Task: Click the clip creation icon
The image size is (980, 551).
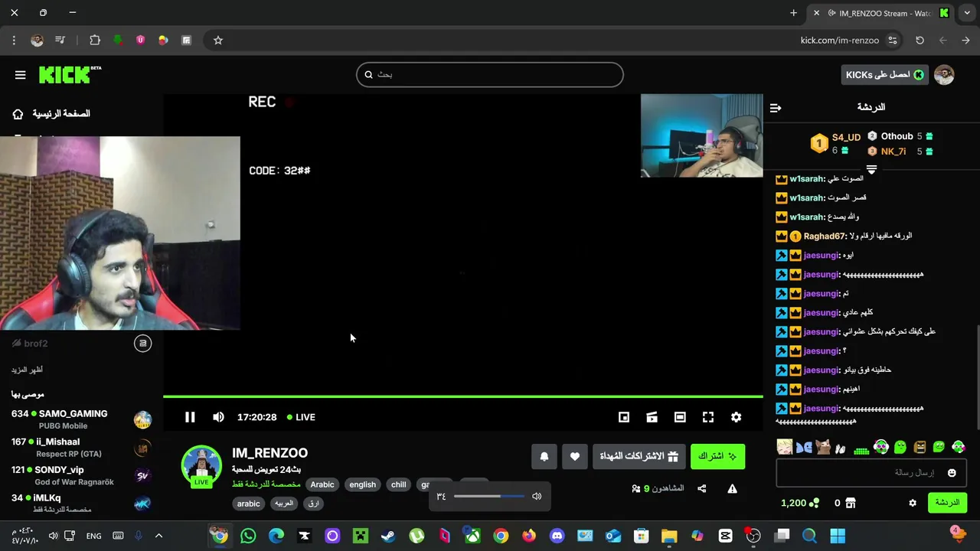Action: 652,417
